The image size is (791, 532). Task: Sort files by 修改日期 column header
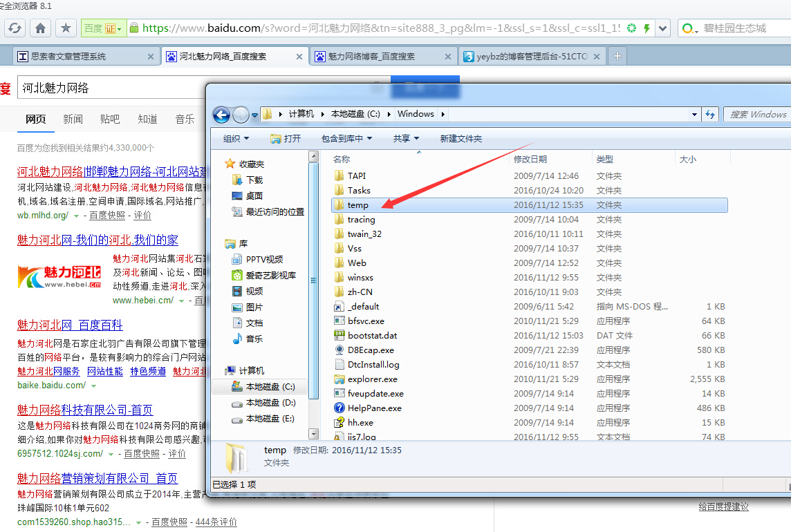pos(530,160)
